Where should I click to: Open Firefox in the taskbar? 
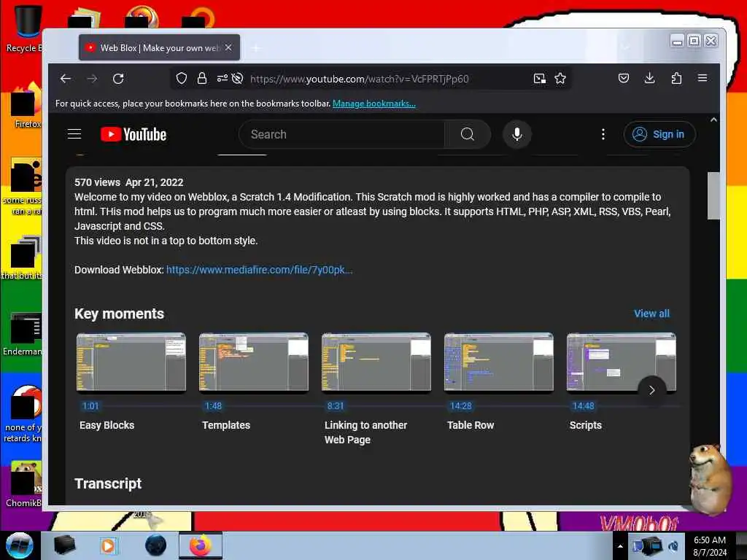201,545
